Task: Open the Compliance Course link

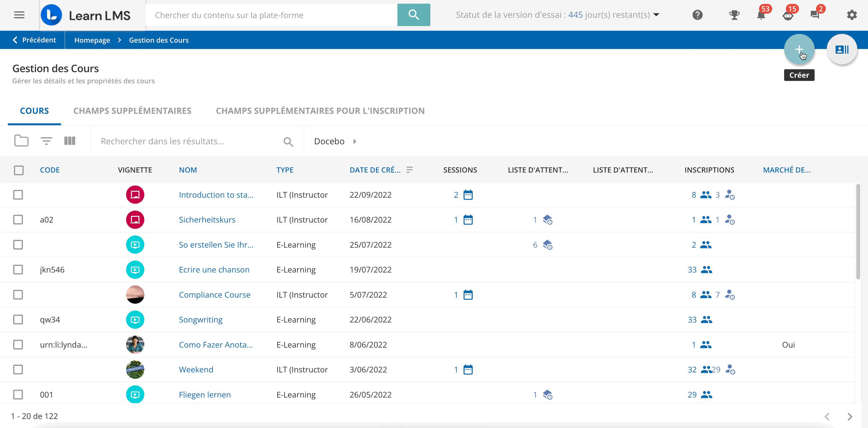Action: 214,295
